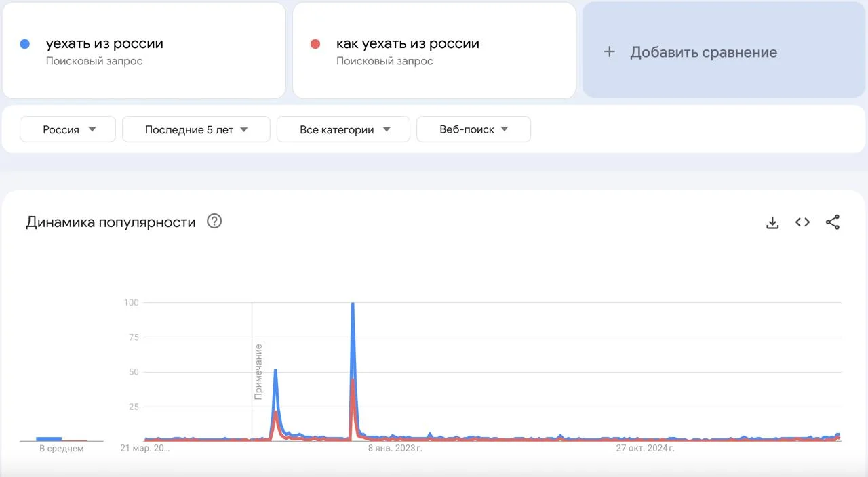868x477 pixels.
Task: Open help icon beside Динамика популярности
Action: coord(214,222)
